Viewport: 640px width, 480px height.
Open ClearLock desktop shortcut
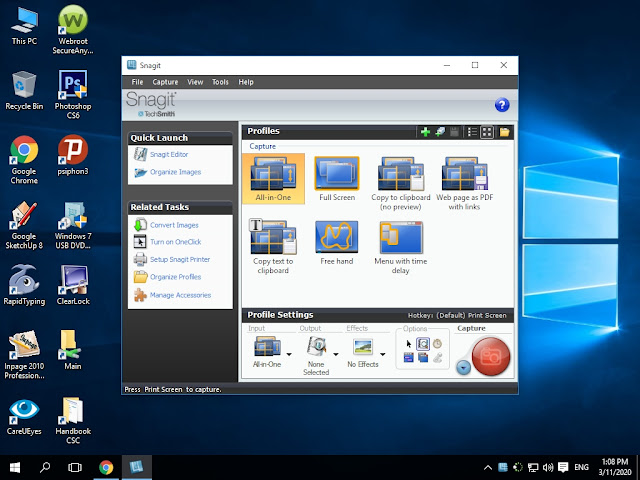coord(73,285)
